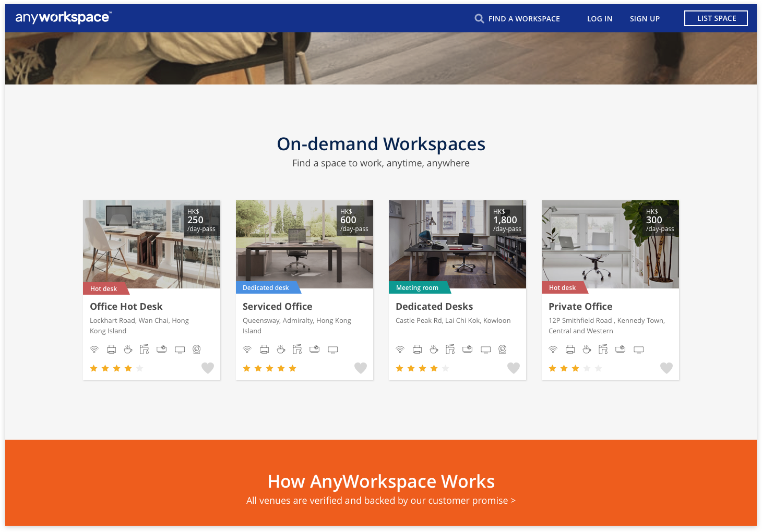Click the Lockhart Road, Wan Chai address
This screenshot has width=762, height=532.
(139, 326)
